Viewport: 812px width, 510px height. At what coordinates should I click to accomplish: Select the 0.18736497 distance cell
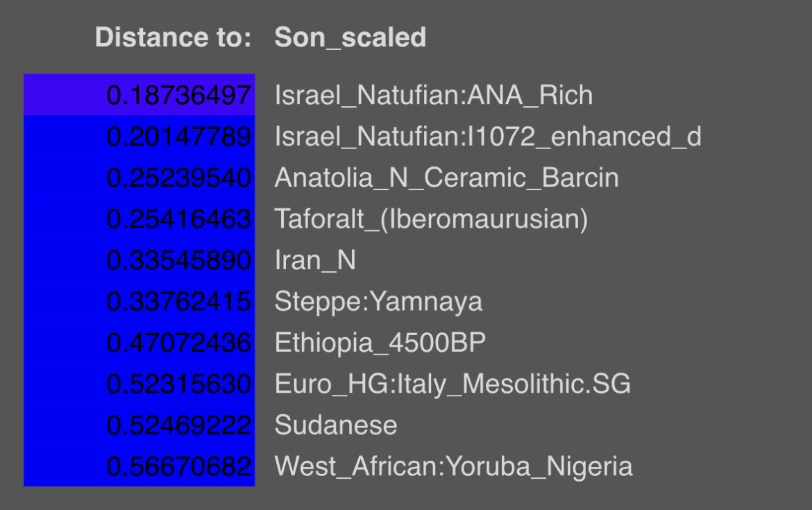point(139,95)
